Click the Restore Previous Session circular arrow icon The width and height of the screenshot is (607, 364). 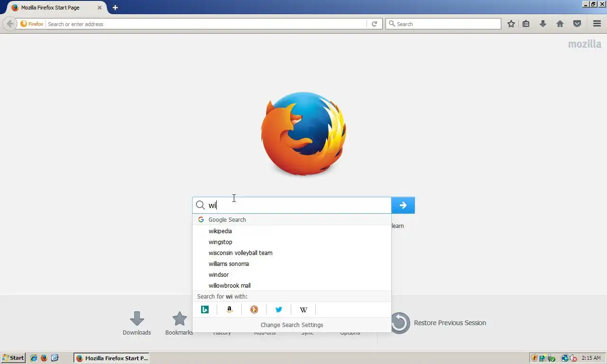pyautogui.click(x=400, y=323)
